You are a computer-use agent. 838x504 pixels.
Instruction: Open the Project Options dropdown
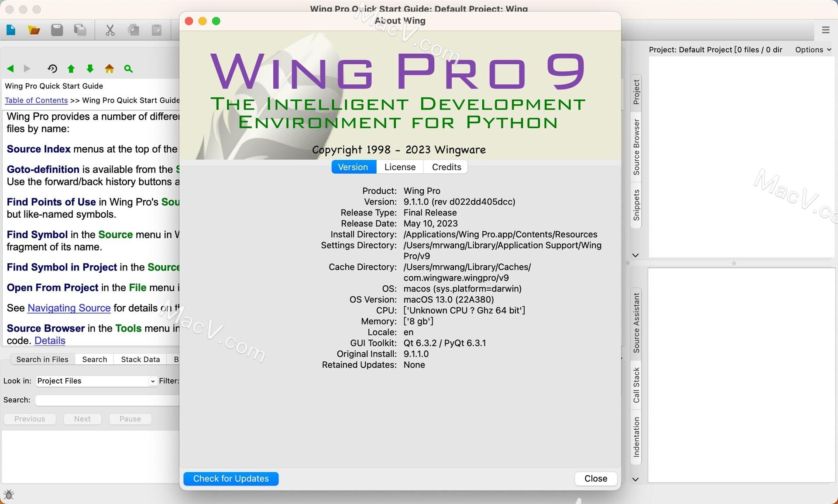coord(813,50)
